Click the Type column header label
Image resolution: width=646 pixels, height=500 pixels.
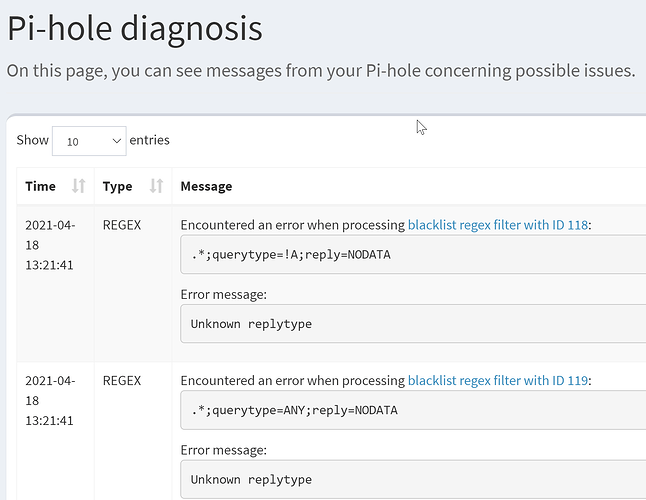point(117,186)
